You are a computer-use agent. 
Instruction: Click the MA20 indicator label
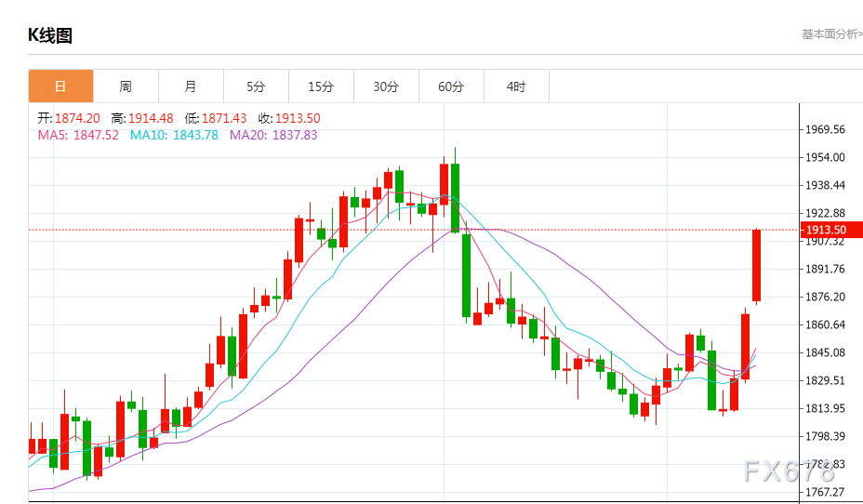click(273, 135)
